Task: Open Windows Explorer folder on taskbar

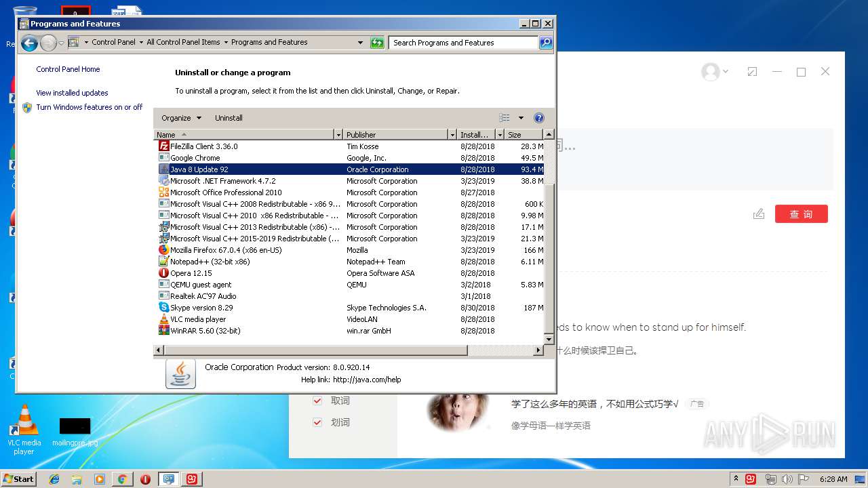Action: [x=77, y=479]
